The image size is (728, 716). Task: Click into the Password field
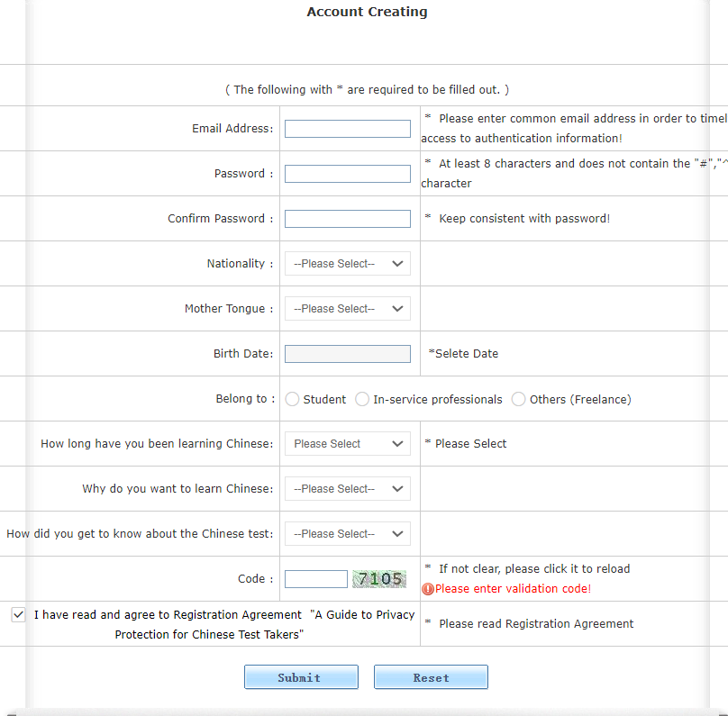(x=347, y=174)
